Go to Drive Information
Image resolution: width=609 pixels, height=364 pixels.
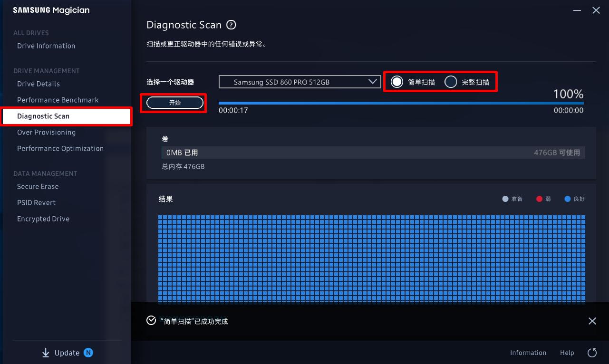(46, 46)
